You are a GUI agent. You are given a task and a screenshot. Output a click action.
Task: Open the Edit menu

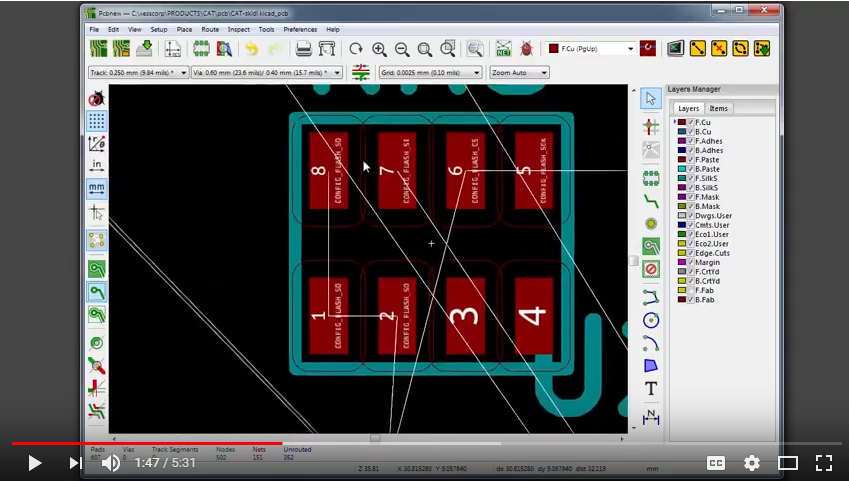pos(113,29)
